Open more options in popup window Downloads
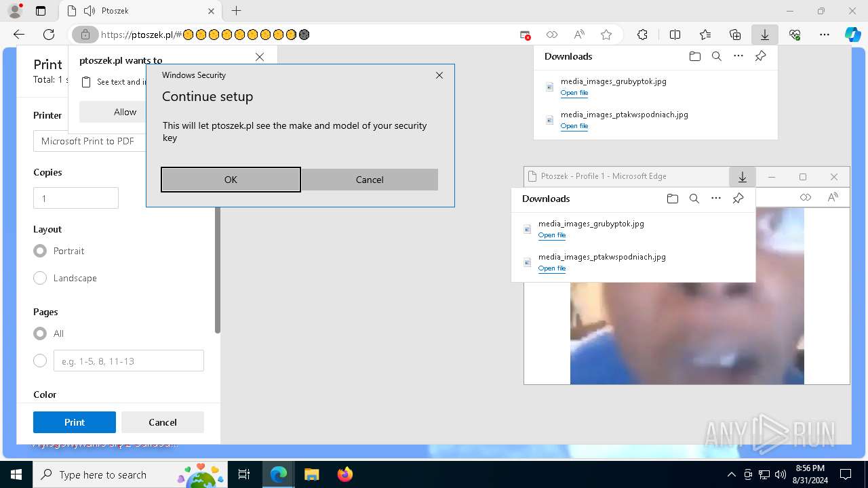 [716, 199]
